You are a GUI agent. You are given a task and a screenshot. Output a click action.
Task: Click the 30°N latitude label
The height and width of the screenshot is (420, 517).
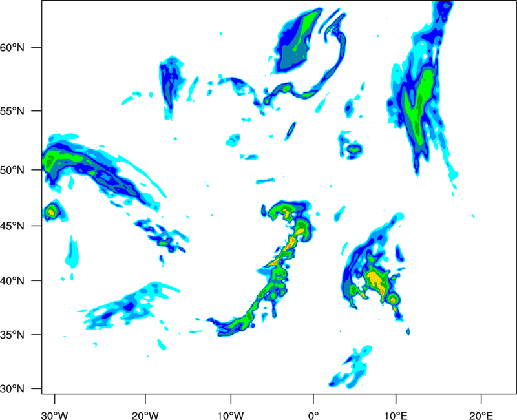12,389
